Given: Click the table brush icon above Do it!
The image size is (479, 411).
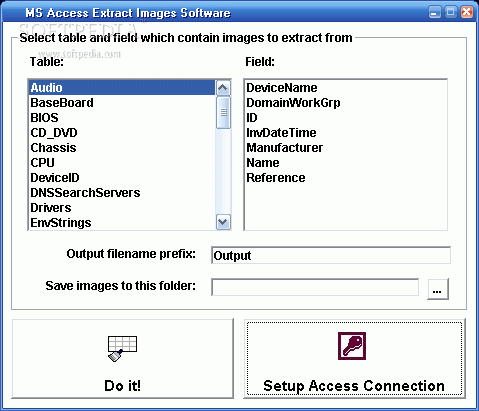Looking at the screenshot, I should 122,348.
